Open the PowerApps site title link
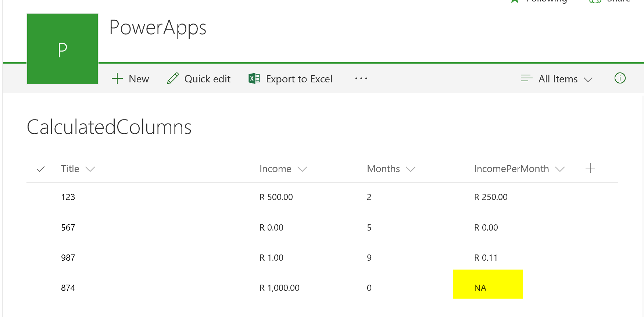This screenshot has height=317, width=644. (158, 28)
